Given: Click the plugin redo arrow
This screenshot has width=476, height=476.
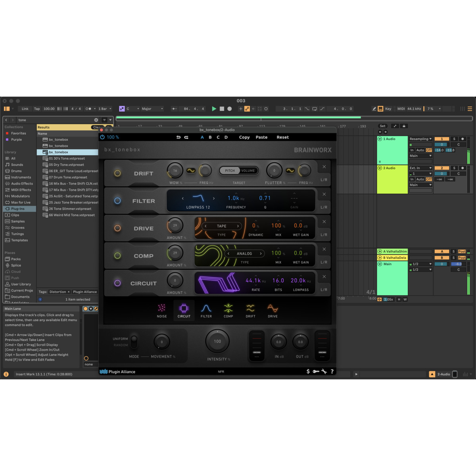Looking at the screenshot, I should pyautogui.click(x=186, y=137).
